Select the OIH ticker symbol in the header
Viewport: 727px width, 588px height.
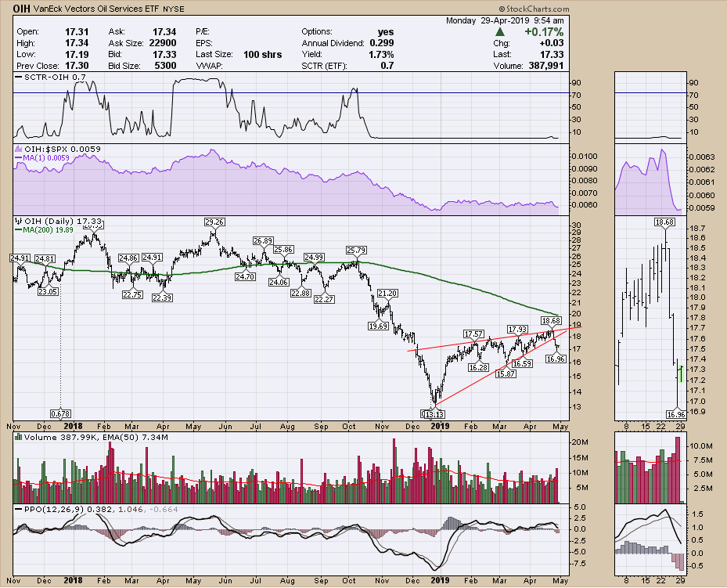[x=21, y=9]
